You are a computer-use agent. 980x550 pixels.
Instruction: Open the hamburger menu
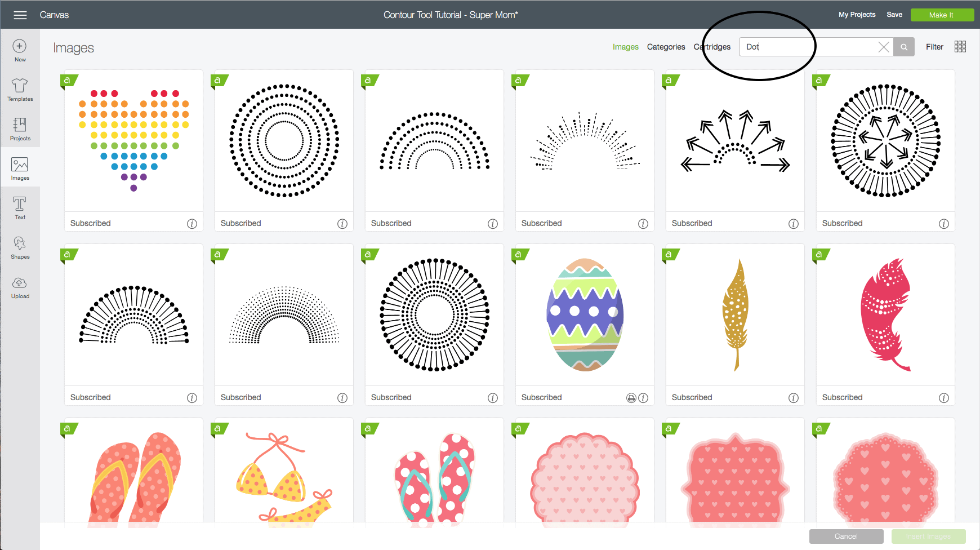click(x=20, y=15)
